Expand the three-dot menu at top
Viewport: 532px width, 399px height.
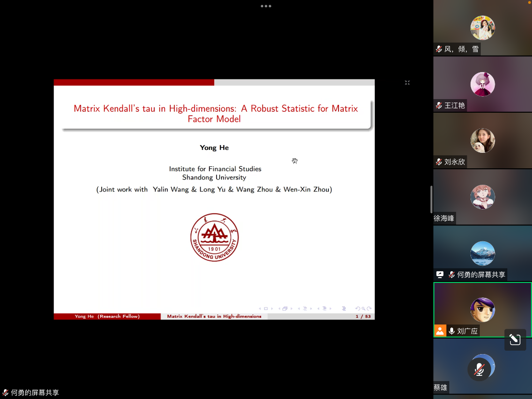coord(266,6)
